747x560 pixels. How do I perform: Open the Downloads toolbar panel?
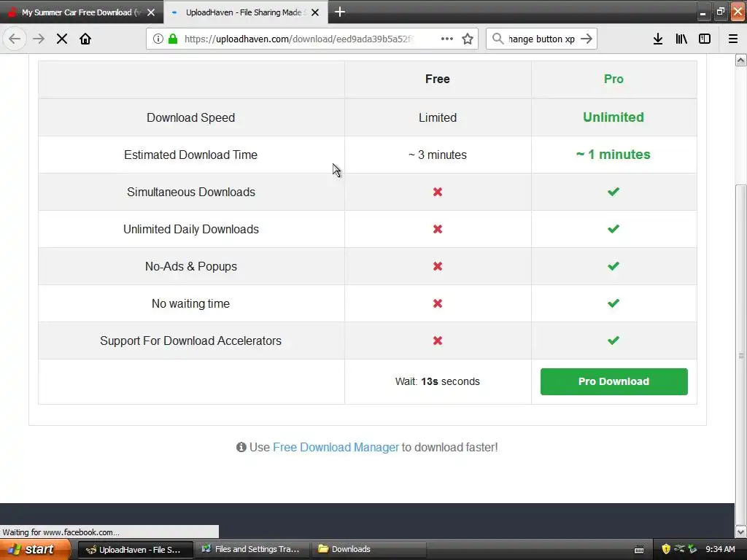pyautogui.click(x=658, y=39)
